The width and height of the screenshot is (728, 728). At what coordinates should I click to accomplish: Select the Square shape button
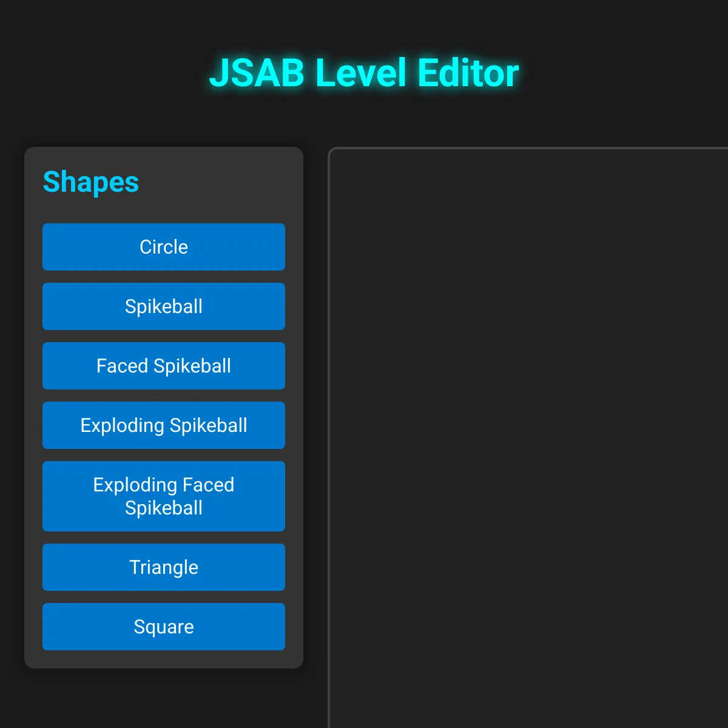tap(164, 627)
